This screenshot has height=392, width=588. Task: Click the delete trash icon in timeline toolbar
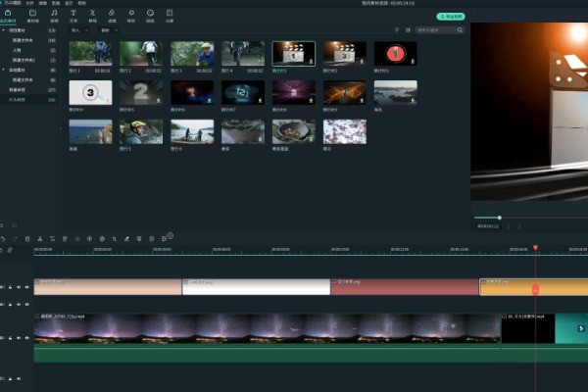click(x=27, y=237)
